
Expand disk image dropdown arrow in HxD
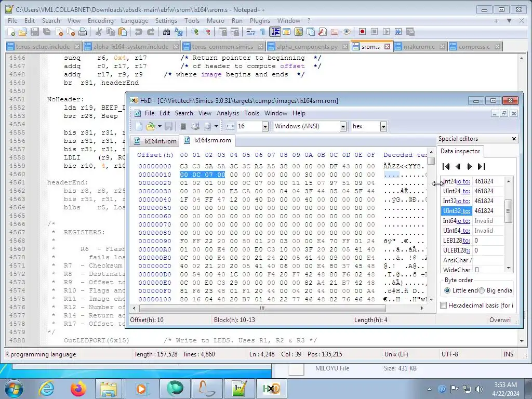[216, 127]
